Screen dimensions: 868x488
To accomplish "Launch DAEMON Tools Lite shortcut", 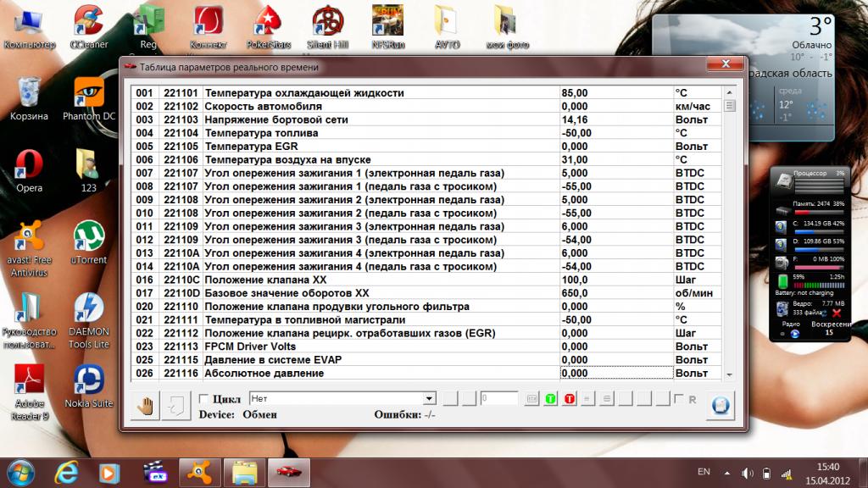I will coord(89,314).
